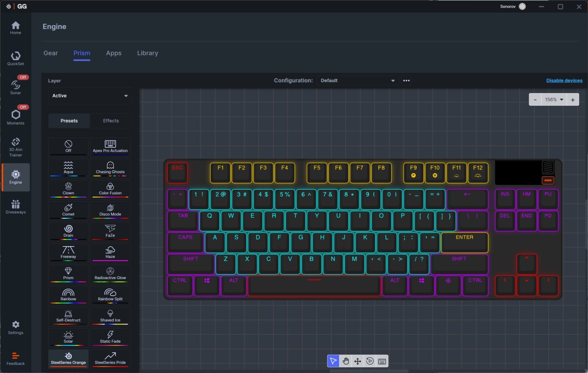
Task: Apply the Rainbow Split preset
Action: [110, 295]
